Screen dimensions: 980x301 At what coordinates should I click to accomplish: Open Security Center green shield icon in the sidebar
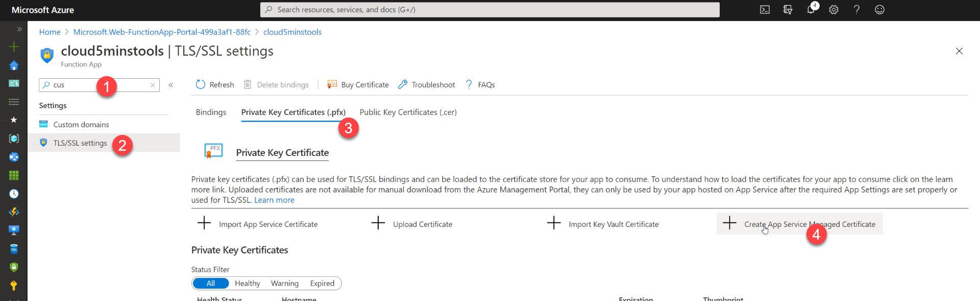pyautogui.click(x=14, y=267)
